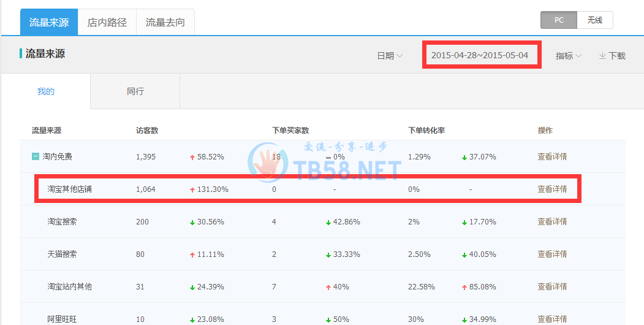This screenshot has width=644, height=325.
Task: Select the 流量来源 tab
Action: (x=49, y=23)
